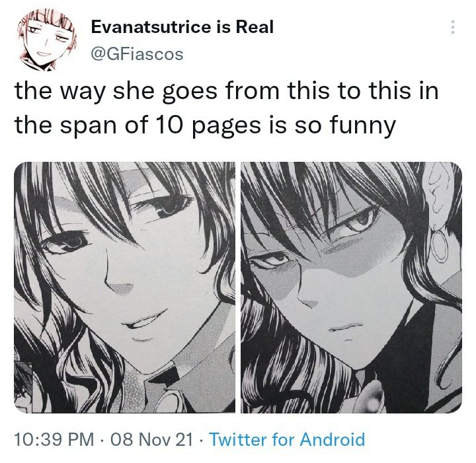Click the tweet text beginning "the way she goes"
476x463 pixels.
click(x=227, y=108)
